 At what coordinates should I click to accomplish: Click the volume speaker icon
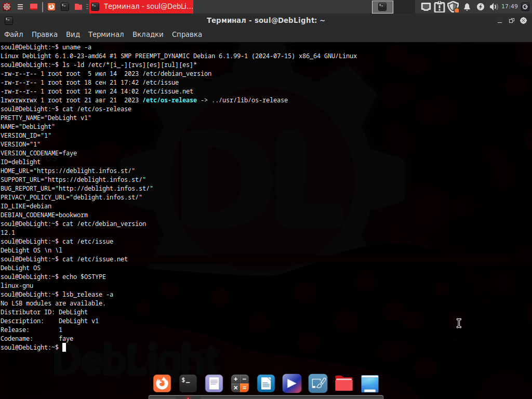(494, 7)
